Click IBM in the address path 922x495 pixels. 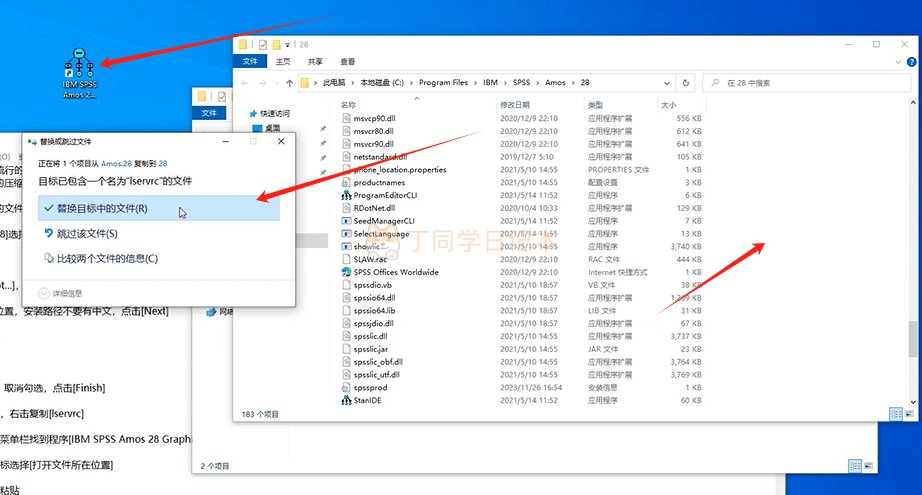(490, 82)
